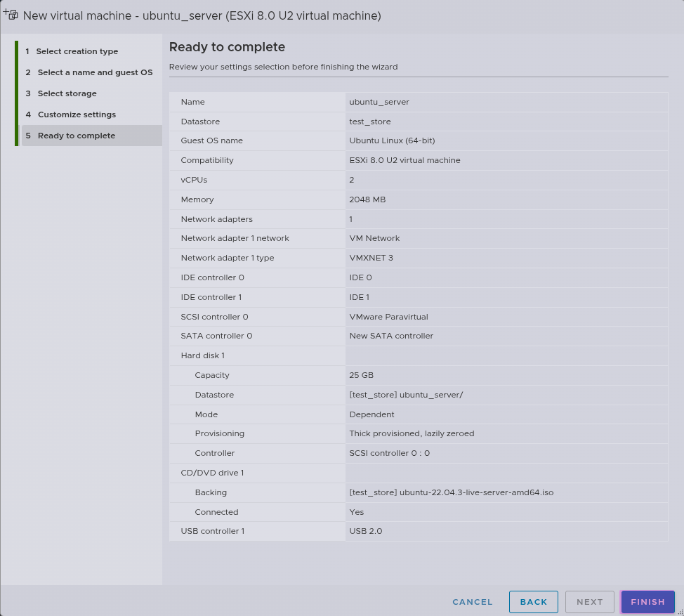Jump to step 3 Select storage
The height and width of the screenshot is (616, 684).
pyautogui.click(x=67, y=93)
